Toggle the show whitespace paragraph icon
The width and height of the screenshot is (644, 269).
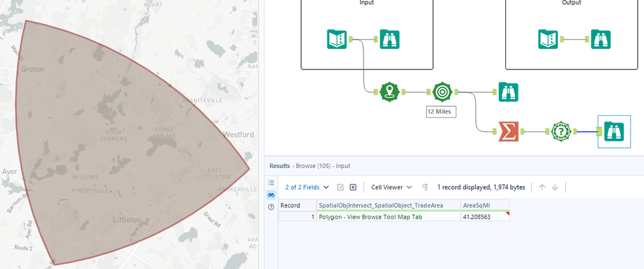(x=425, y=187)
